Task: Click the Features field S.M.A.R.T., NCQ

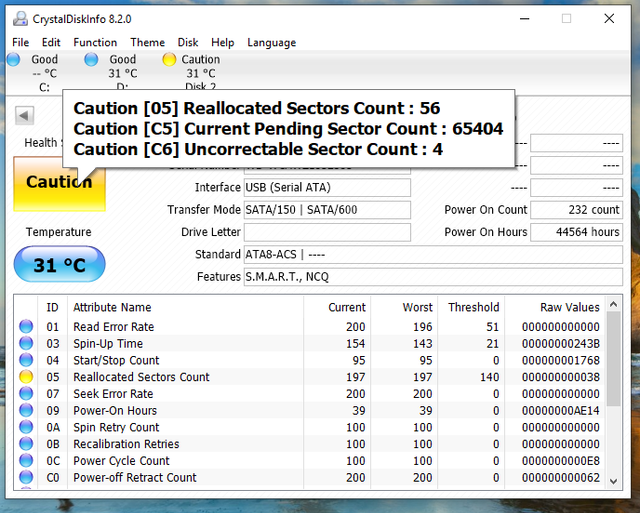Action: pos(433,277)
